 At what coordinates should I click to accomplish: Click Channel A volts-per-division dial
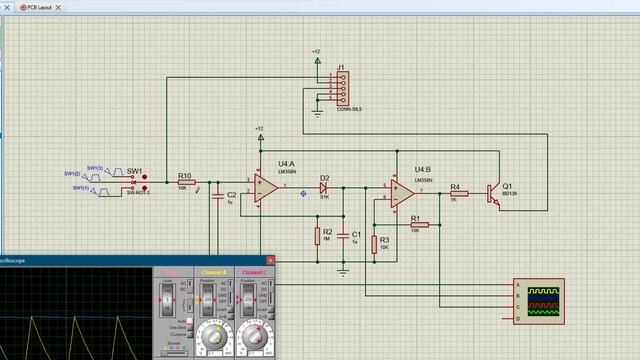tap(215, 337)
